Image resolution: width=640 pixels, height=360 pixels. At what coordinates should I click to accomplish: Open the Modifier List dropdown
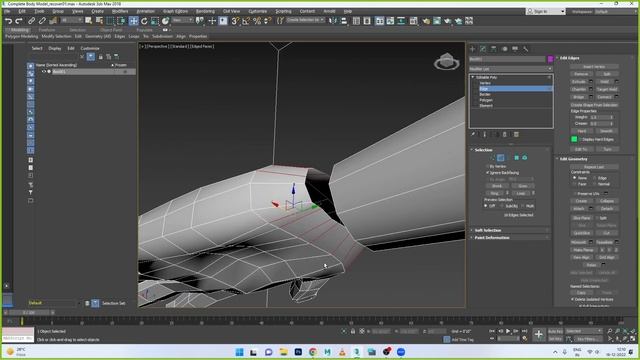tap(511, 69)
